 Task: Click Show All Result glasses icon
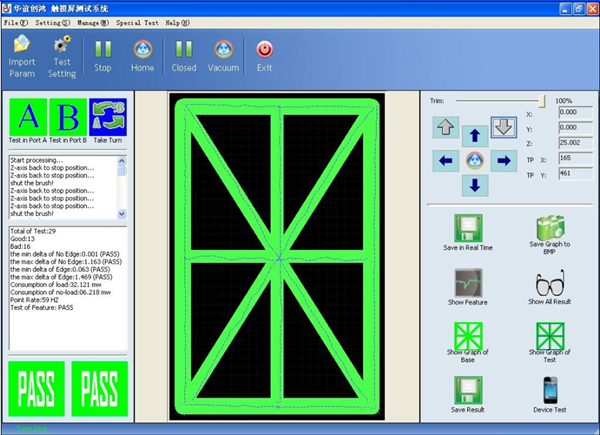551,284
